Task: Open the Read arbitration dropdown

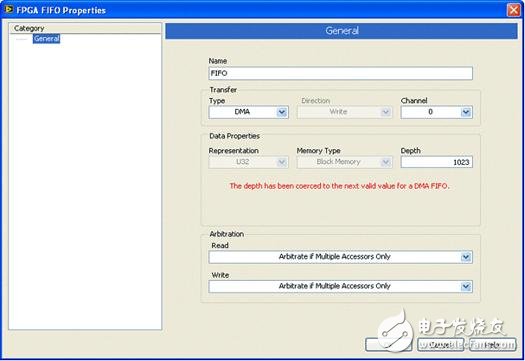Action: tap(341, 257)
